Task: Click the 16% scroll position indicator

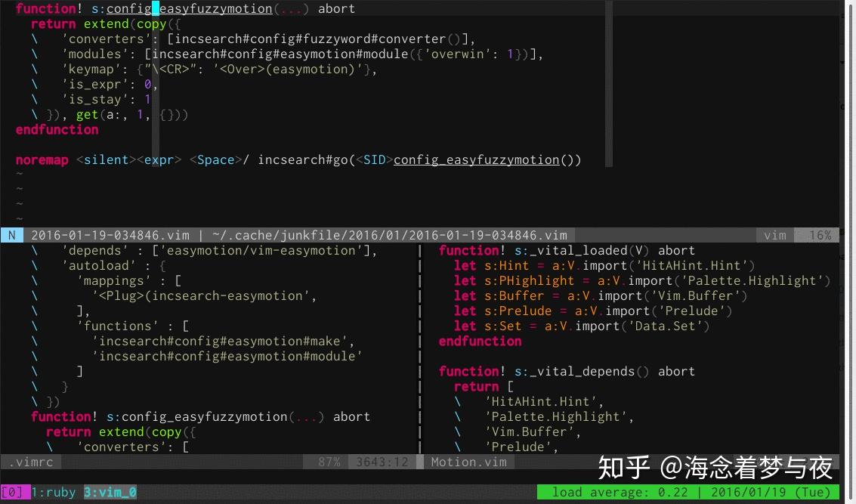Action: (818, 235)
